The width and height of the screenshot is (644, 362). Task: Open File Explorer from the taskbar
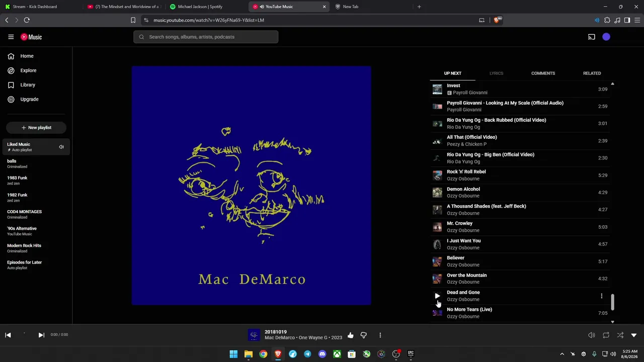[x=248, y=354]
